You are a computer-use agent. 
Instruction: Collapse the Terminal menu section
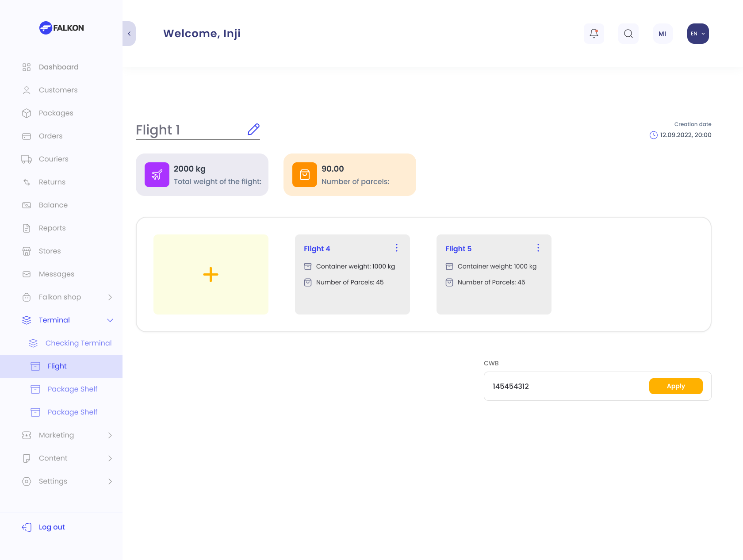pyautogui.click(x=110, y=320)
